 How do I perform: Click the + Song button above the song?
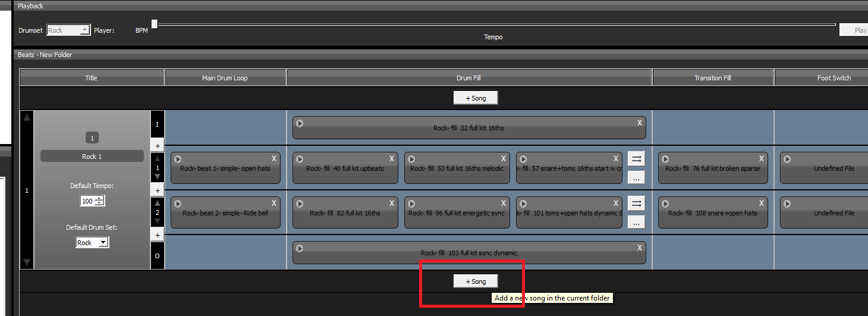[x=476, y=98]
